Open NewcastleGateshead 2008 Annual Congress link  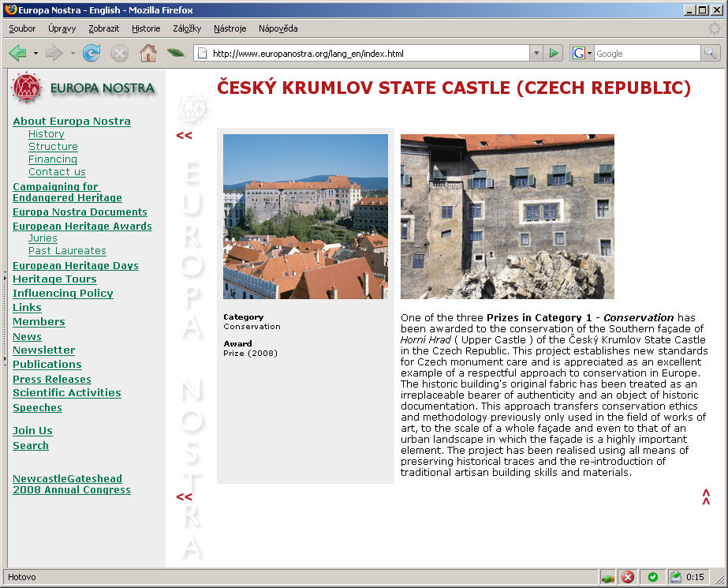pos(72,485)
